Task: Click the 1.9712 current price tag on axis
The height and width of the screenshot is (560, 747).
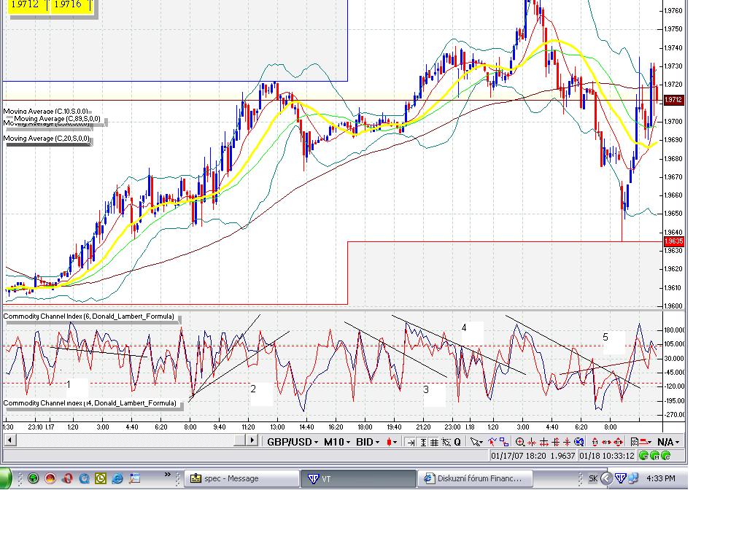Action: click(x=673, y=100)
